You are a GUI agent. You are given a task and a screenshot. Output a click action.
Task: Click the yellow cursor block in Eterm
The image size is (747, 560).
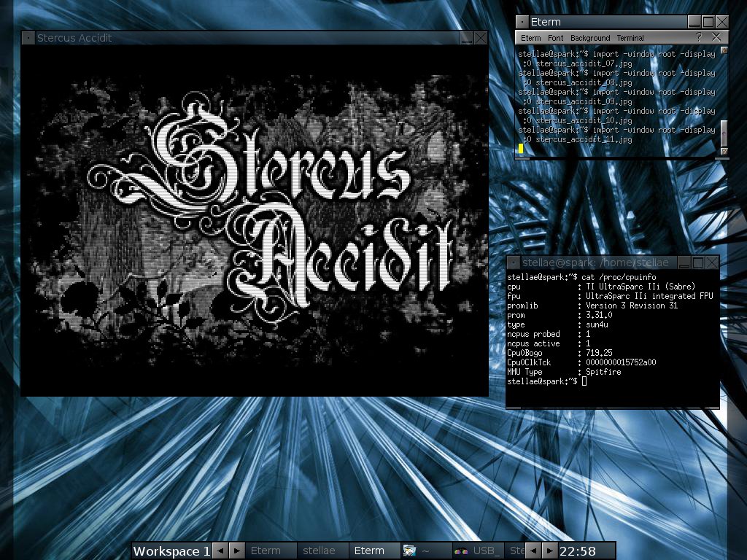pos(521,149)
